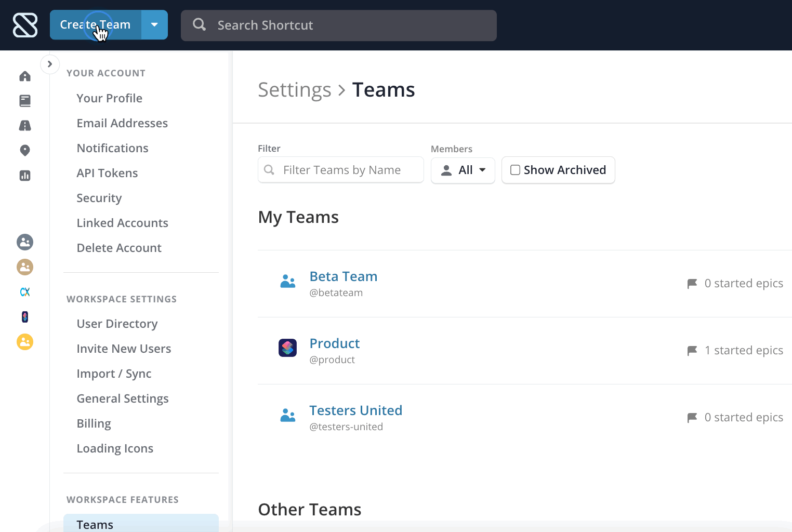Open the Product team link

[x=335, y=343]
